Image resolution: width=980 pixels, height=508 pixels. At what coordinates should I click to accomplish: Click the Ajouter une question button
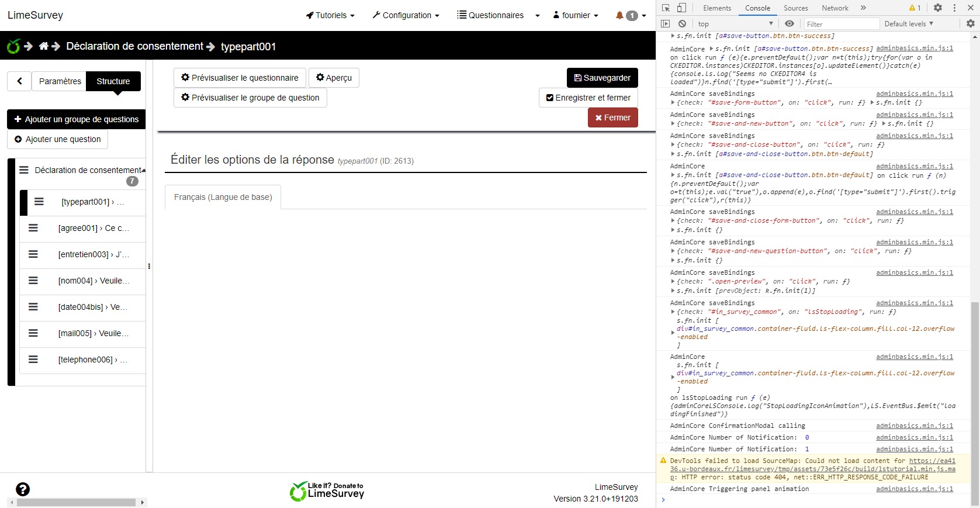click(57, 139)
